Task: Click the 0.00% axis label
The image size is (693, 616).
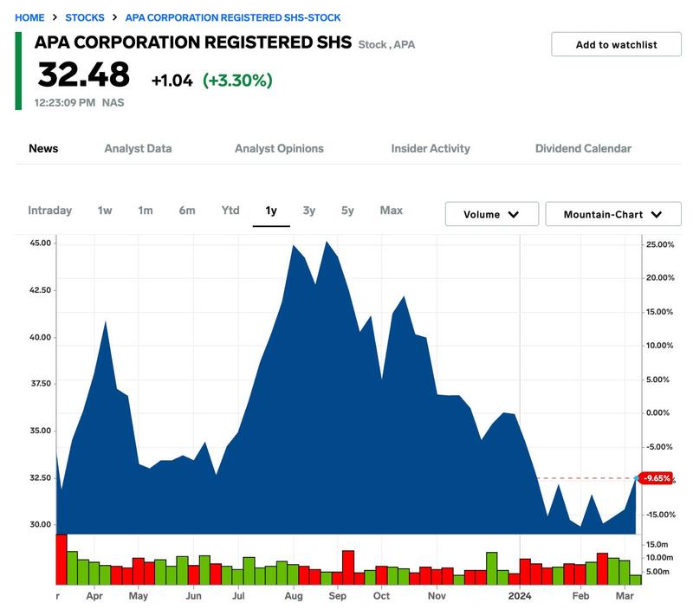Action: click(x=657, y=412)
